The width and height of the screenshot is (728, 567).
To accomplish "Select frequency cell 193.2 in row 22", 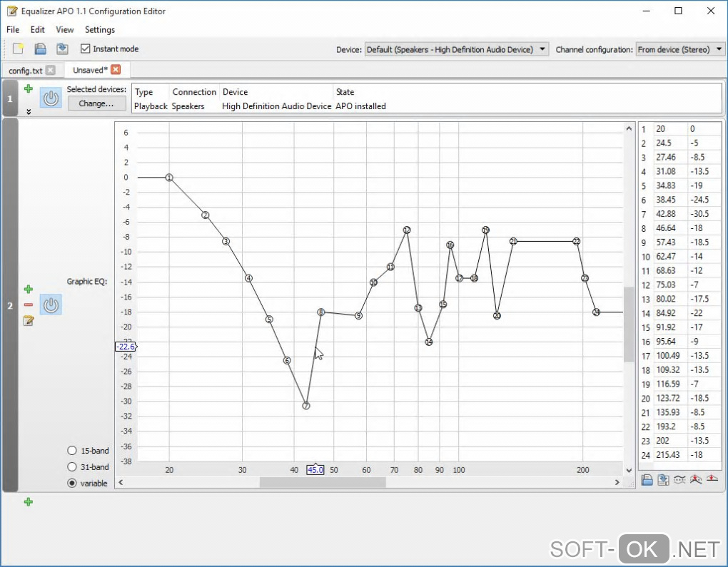I will click(670, 426).
